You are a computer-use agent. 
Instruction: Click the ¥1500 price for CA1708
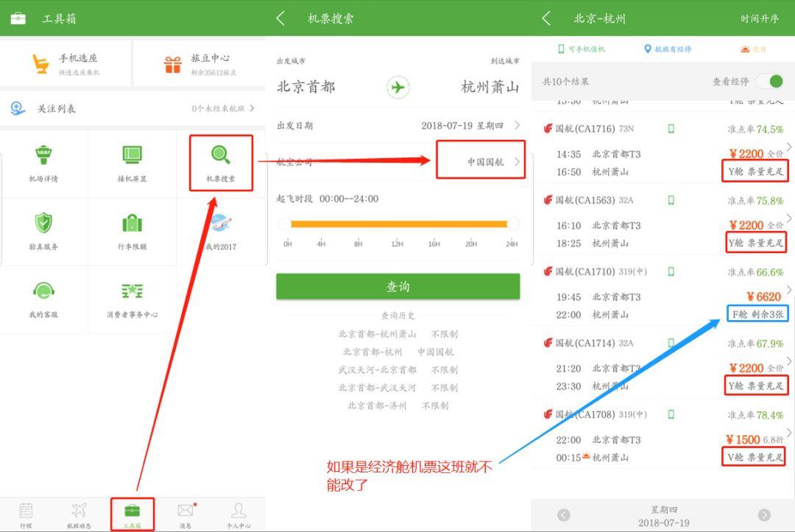pyautogui.click(x=743, y=440)
